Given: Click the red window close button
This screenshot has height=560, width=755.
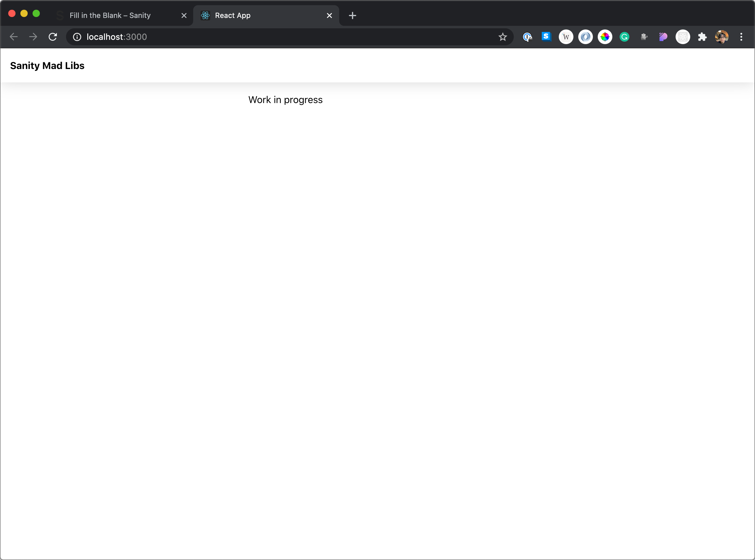Looking at the screenshot, I should 12,14.
